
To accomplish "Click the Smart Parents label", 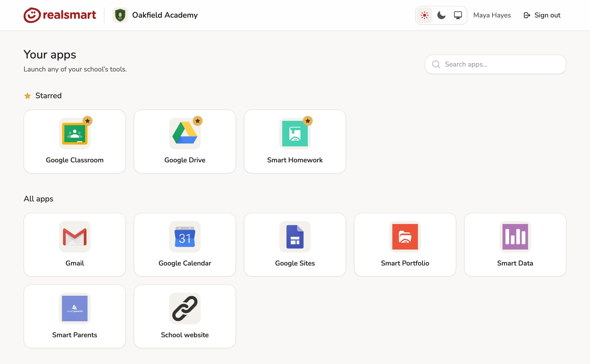I will tap(75, 335).
